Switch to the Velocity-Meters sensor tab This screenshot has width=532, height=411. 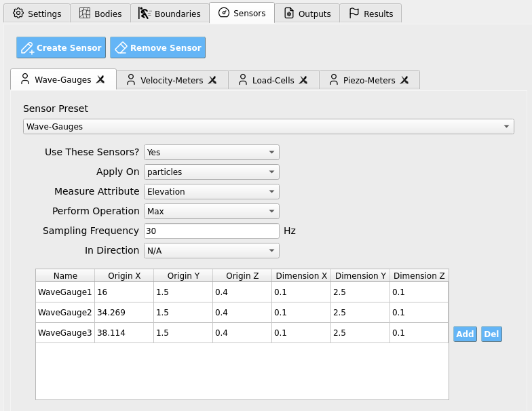pos(172,80)
